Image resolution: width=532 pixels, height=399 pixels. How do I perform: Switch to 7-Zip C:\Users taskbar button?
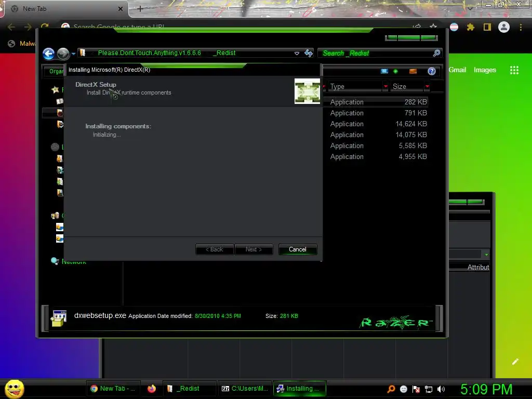tap(245, 389)
